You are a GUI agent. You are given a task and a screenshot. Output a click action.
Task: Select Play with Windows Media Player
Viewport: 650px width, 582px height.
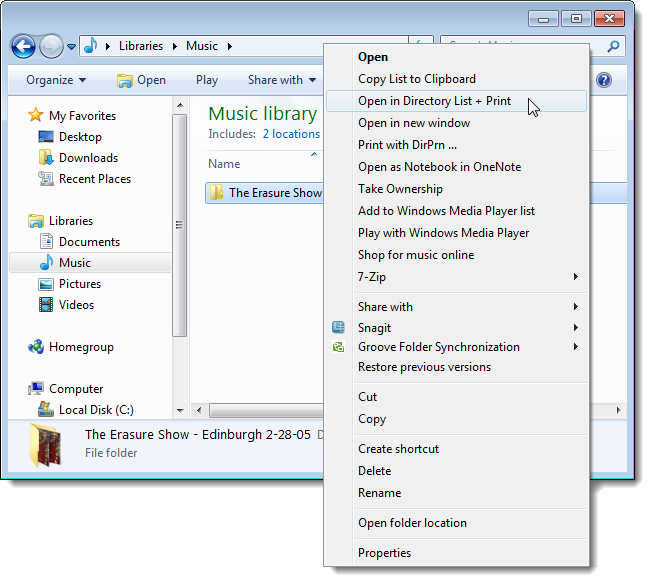pos(456,233)
